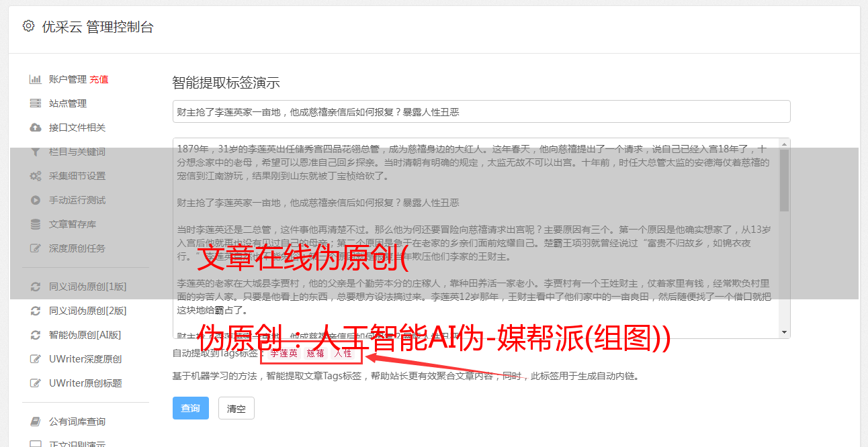Open the 栏目与关键词 menu item

pyautogui.click(x=77, y=152)
